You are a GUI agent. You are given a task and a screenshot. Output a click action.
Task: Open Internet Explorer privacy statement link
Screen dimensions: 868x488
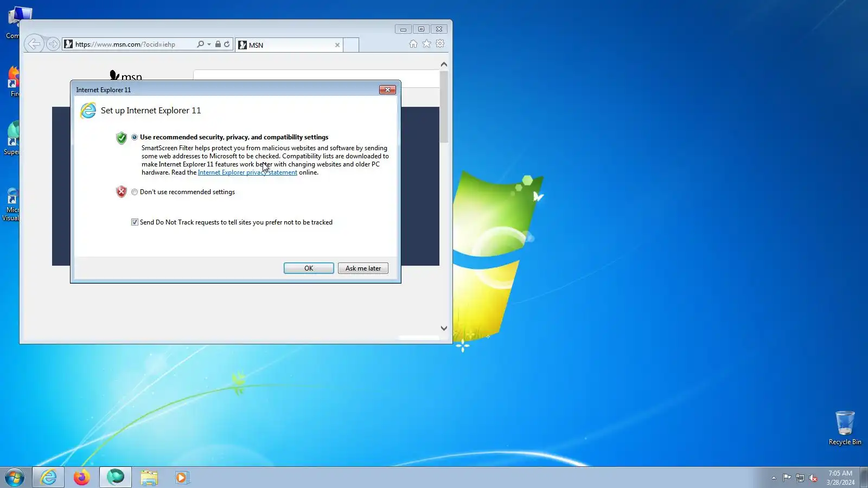tap(247, 172)
